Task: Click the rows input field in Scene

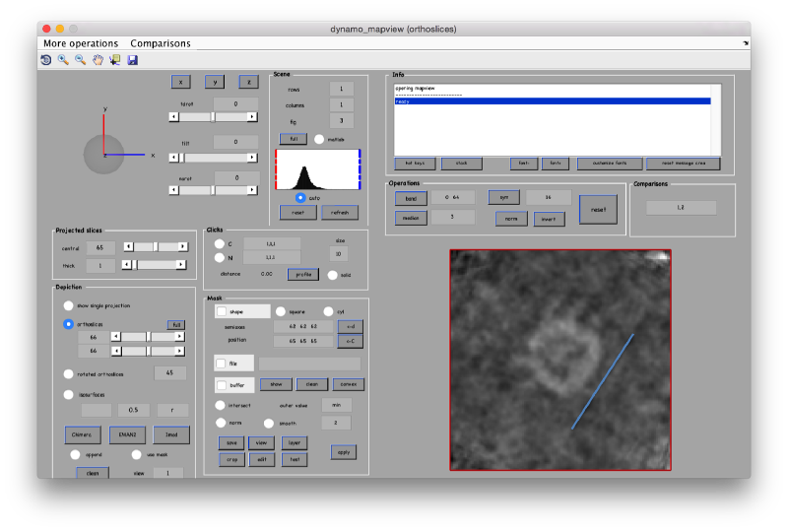Action: (x=341, y=89)
